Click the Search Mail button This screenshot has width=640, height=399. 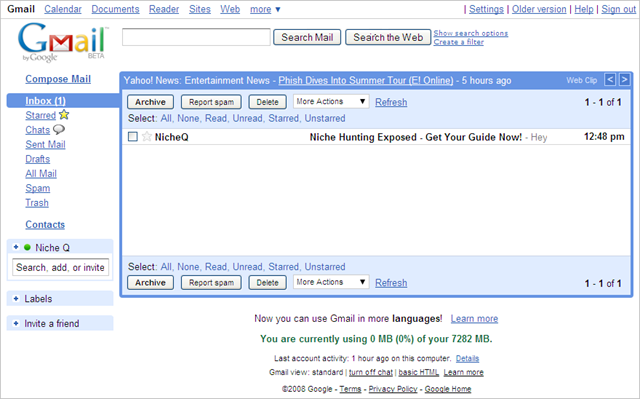pyautogui.click(x=307, y=37)
